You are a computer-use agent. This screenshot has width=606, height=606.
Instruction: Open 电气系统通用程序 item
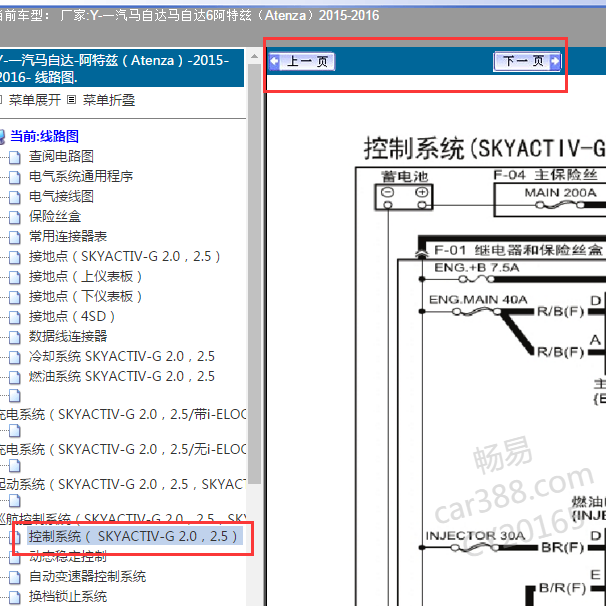(x=81, y=176)
